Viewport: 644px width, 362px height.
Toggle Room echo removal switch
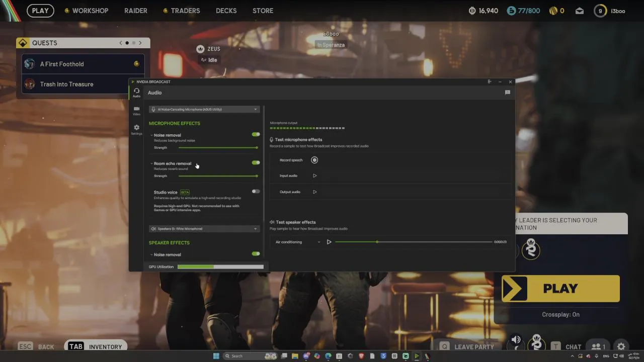[x=256, y=162]
